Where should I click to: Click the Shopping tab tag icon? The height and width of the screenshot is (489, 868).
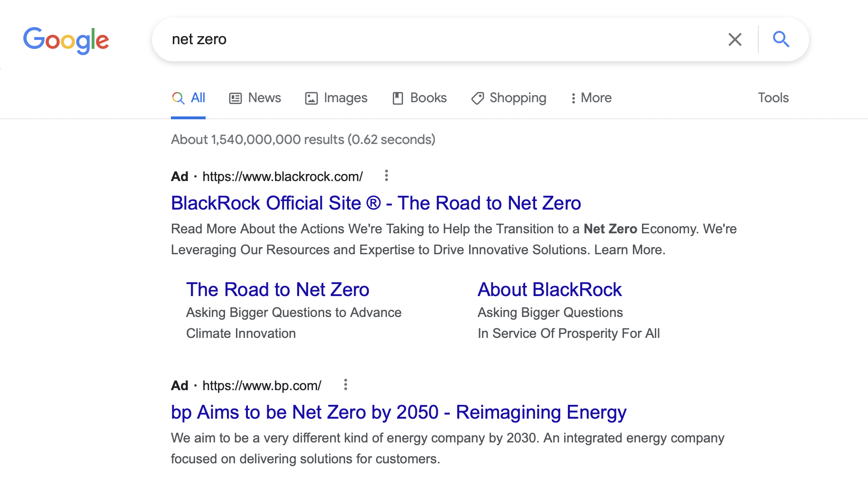(477, 98)
